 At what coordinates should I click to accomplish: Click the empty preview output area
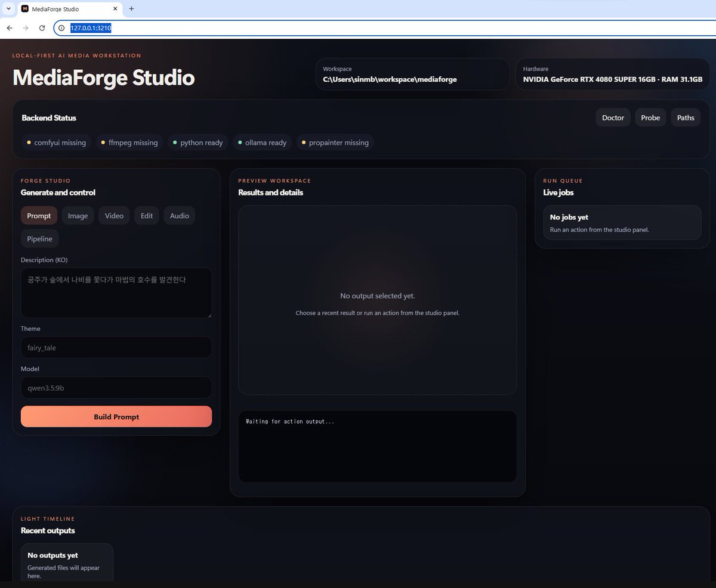[x=378, y=300]
